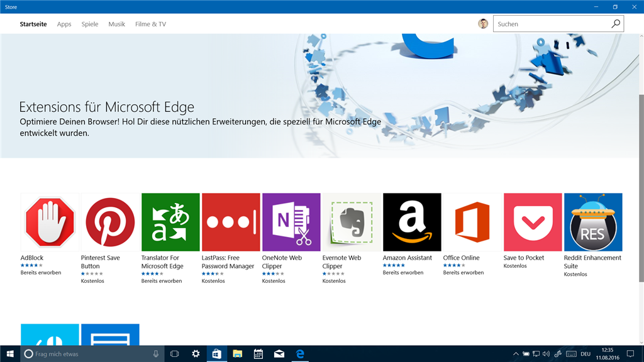
Task: Click the AdBlock app name
Action: pyautogui.click(x=32, y=258)
